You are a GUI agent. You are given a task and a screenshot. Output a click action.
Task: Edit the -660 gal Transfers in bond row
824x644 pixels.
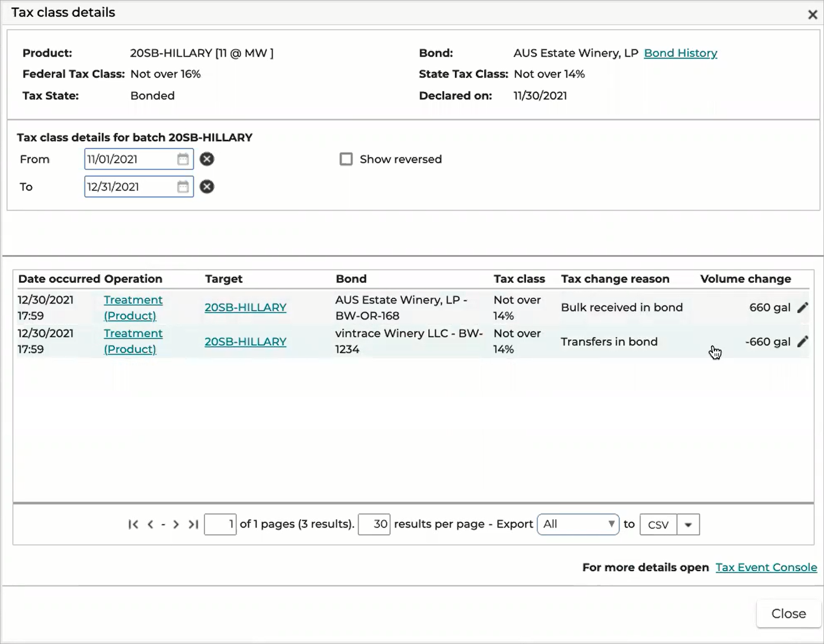[x=803, y=341]
